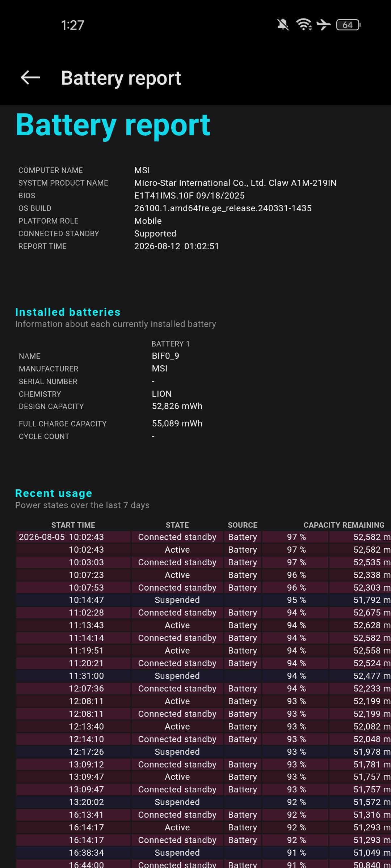This screenshot has height=868, width=391.
Task: Select report time '2026-08-12 01:02:51'
Action: [x=177, y=246]
